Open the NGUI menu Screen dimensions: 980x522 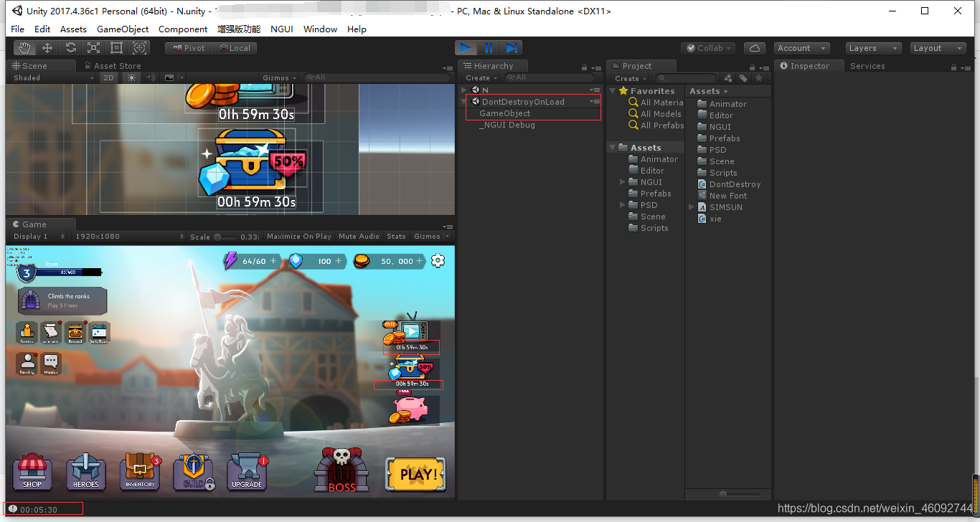[x=282, y=29]
